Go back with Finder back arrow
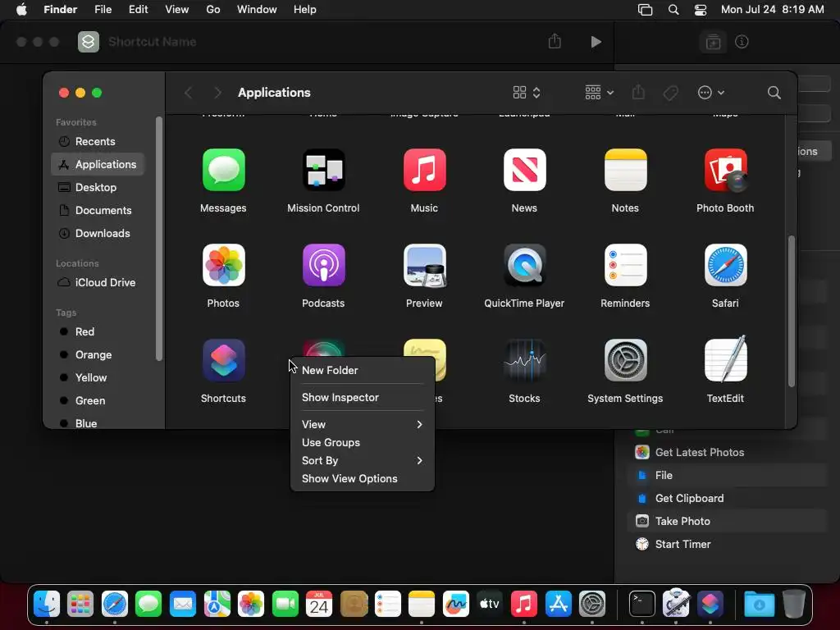This screenshot has height=630, width=840. click(188, 93)
